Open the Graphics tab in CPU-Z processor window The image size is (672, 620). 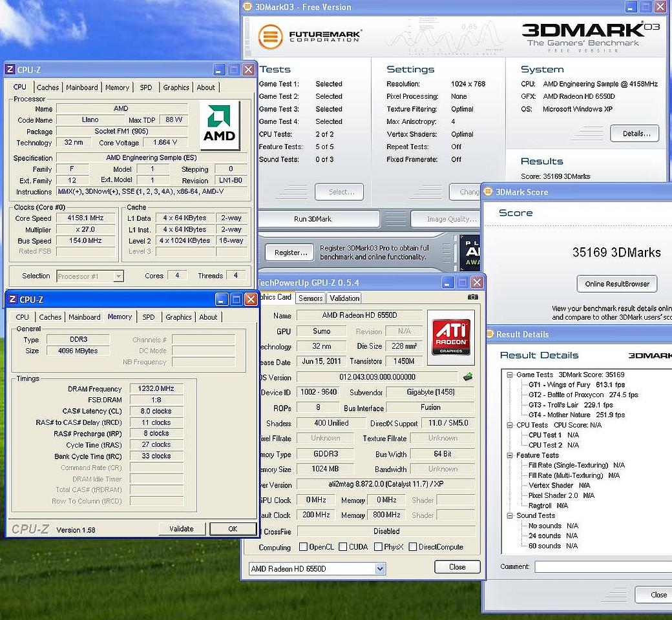(x=176, y=87)
